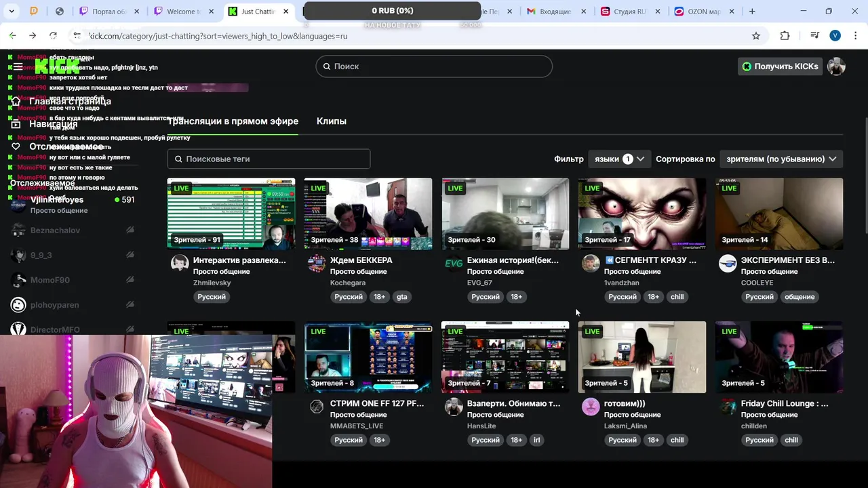
Task: Open the media control icon in browser toolbar
Action: tap(814, 36)
